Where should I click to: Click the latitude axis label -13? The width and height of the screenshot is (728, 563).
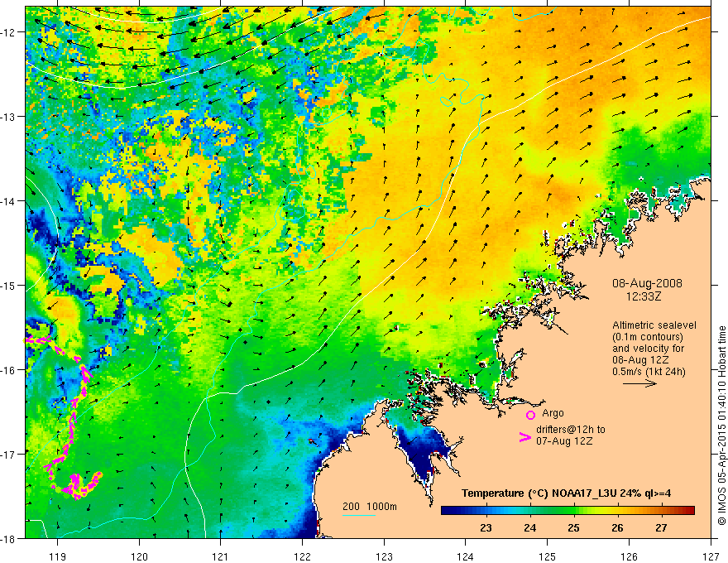coord(8,117)
